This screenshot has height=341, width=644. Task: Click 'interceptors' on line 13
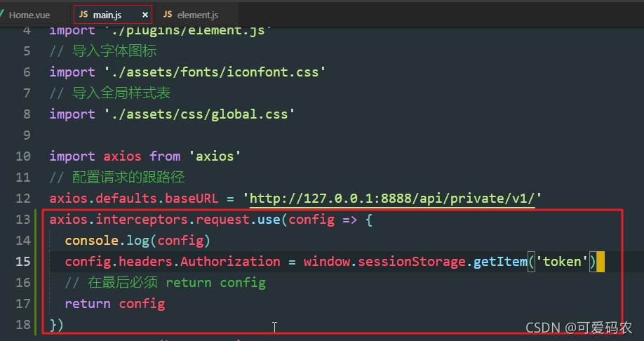point(142,220)
